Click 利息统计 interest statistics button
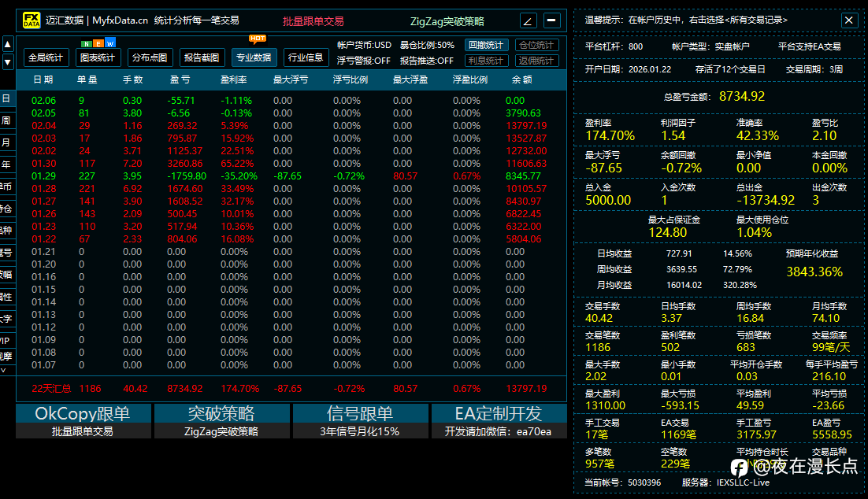Viewport: 868px width, 499px height. [486, 61]
